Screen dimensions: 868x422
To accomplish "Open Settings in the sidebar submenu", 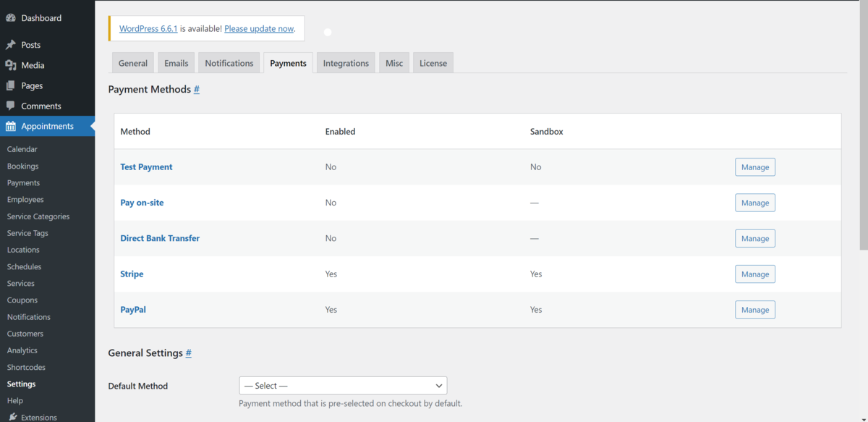I will pyautogui.click(x=22, y=384).
